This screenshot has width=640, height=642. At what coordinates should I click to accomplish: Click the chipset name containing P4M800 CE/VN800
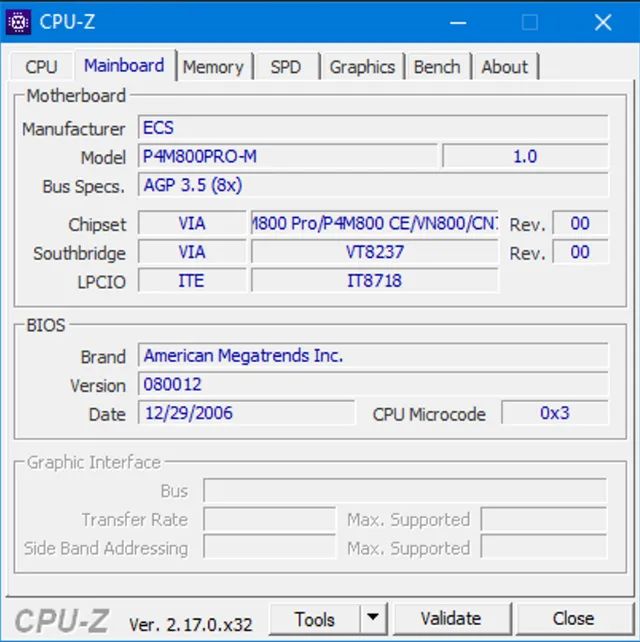375,224
